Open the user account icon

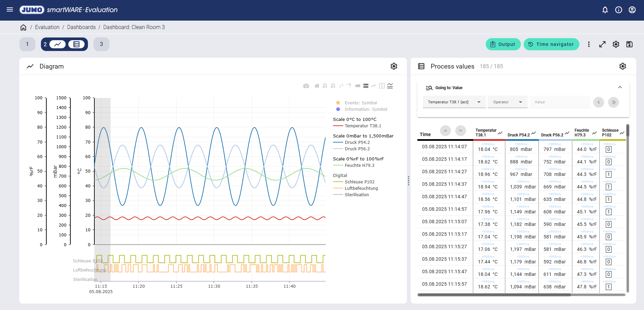pos(632,10)
